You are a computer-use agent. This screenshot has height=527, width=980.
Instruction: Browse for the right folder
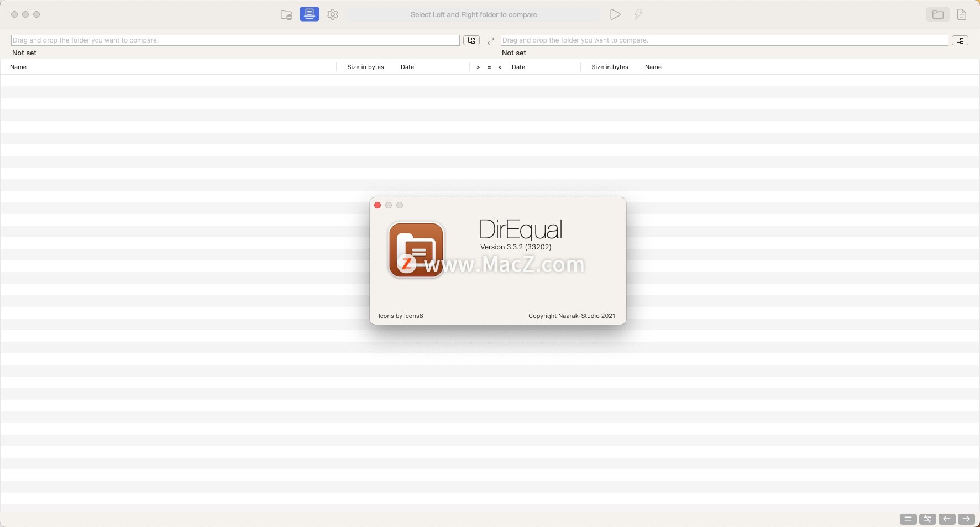pos(960,40)
